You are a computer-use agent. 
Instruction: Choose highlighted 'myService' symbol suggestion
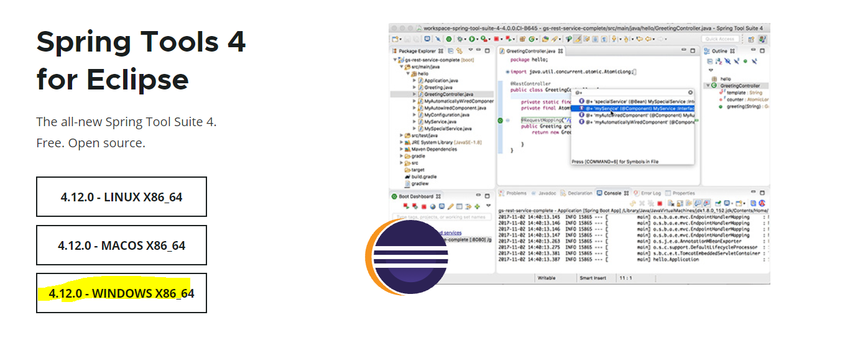pyautogui.click(x=633, y=108)
